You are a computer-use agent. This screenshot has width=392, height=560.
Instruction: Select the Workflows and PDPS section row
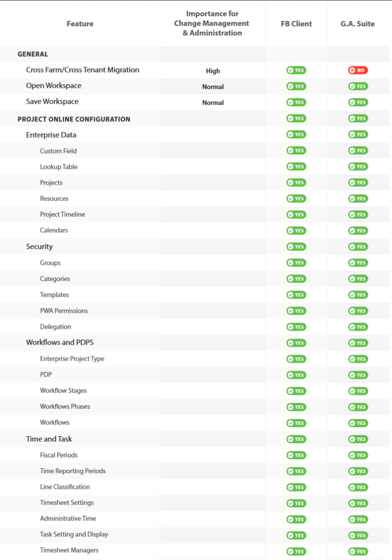click(195, 343)
